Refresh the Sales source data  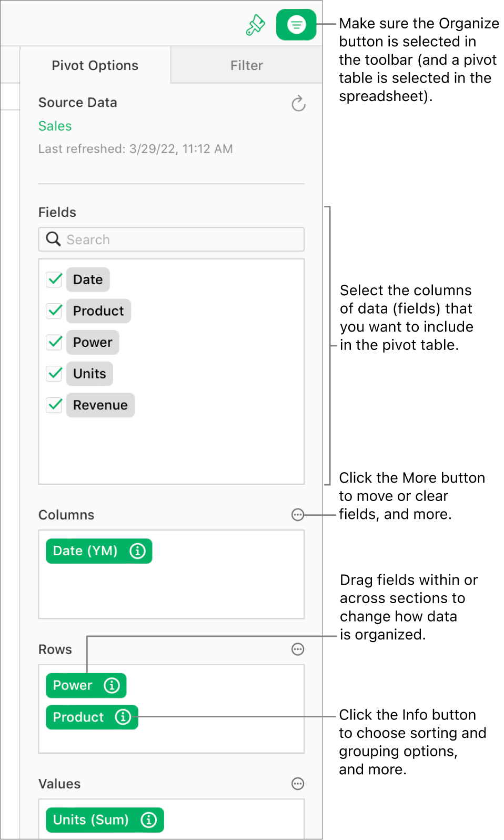(298, 104)
